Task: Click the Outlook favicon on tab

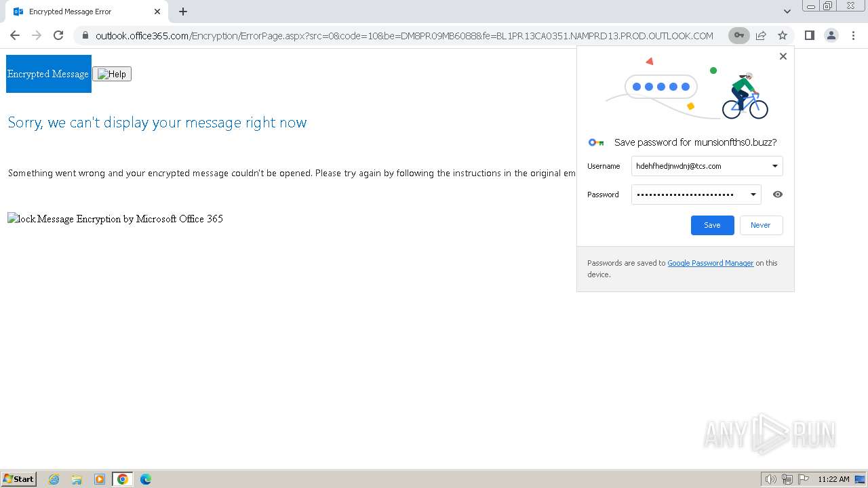Action: (x=18, y=12)
